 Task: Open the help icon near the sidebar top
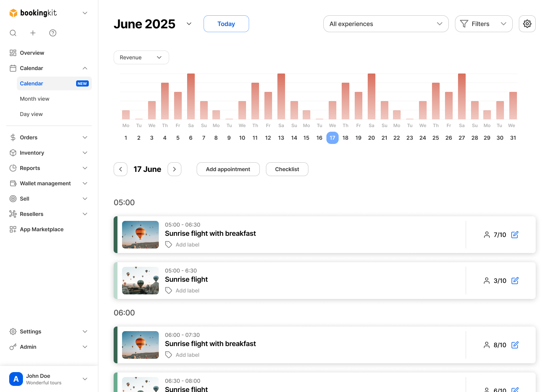[x=53, y=33]
